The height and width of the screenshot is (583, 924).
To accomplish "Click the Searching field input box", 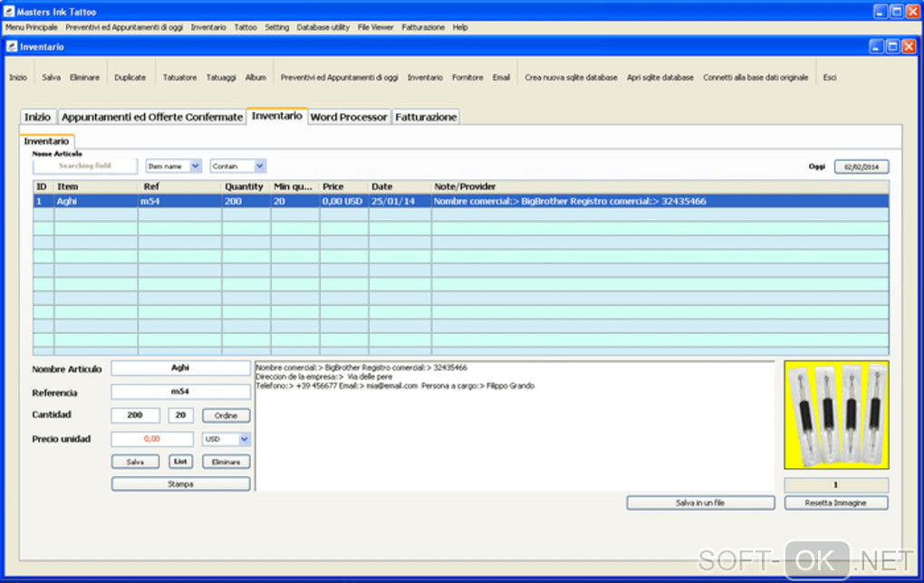I will point(85,167).
